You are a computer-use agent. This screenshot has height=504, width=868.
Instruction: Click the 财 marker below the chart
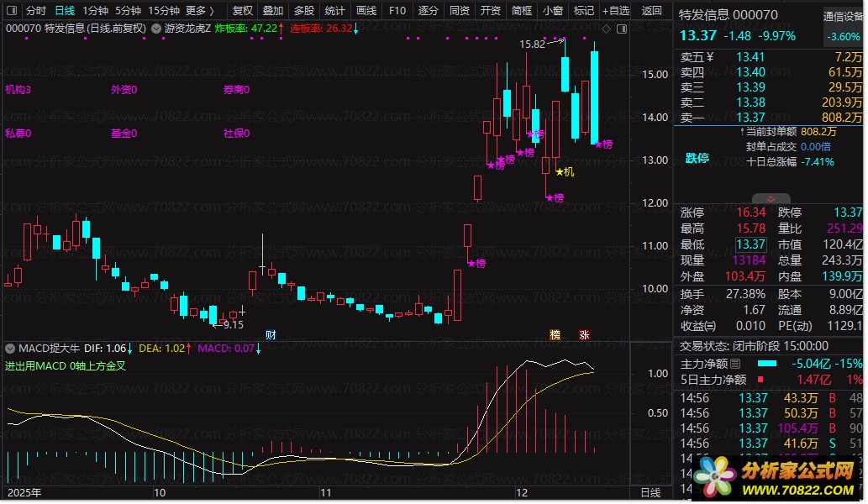pos(271,334)
